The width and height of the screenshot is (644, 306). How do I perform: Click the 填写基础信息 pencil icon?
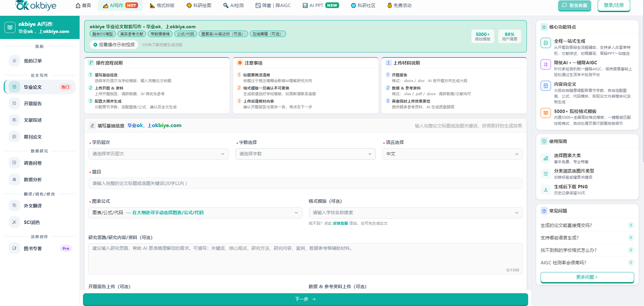[92, 125]
